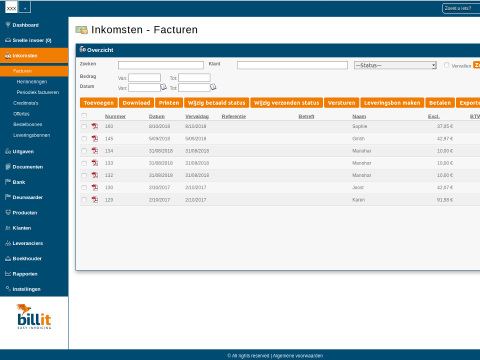Image resolution: width=480 pixels, height=360 pixels.
Task: Click the Billit logo in sidebar
Action: tap(34, 316)
